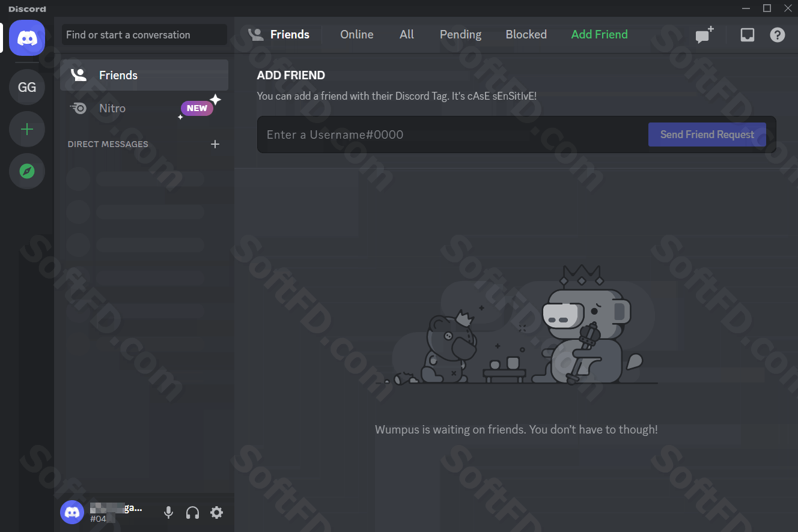Viewport: 798px width, 532px height.
Task: Click the Find or start a conversation box
Action: click(x=144, y=35)
